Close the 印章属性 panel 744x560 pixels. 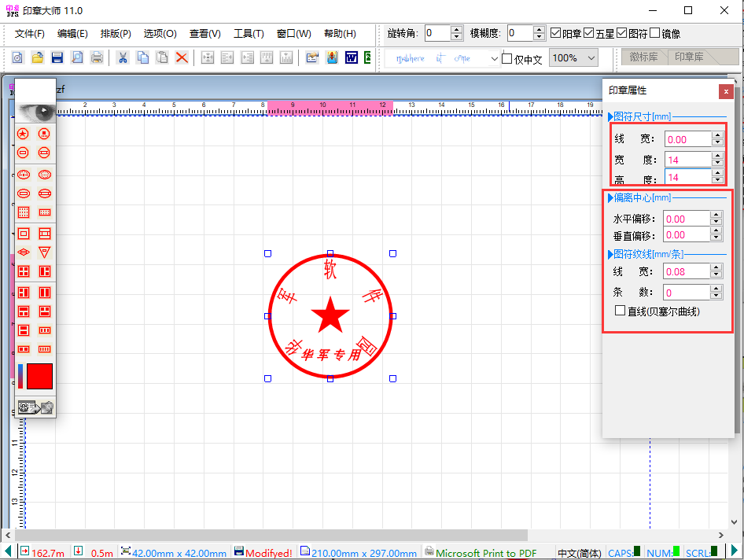724,91
